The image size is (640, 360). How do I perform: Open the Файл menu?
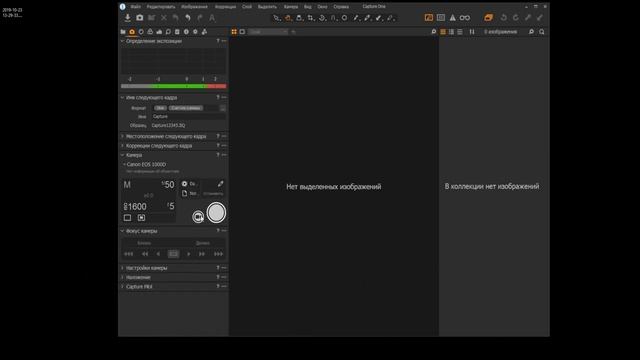pyautogui.click(x=136, y=7)
